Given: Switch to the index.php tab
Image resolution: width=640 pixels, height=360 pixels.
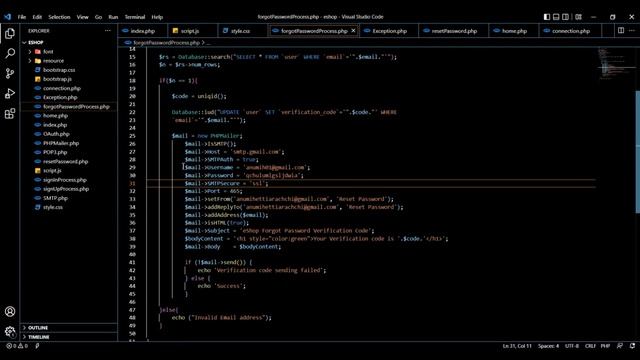Looking at the screenshot, I should (x=142, y=31).
